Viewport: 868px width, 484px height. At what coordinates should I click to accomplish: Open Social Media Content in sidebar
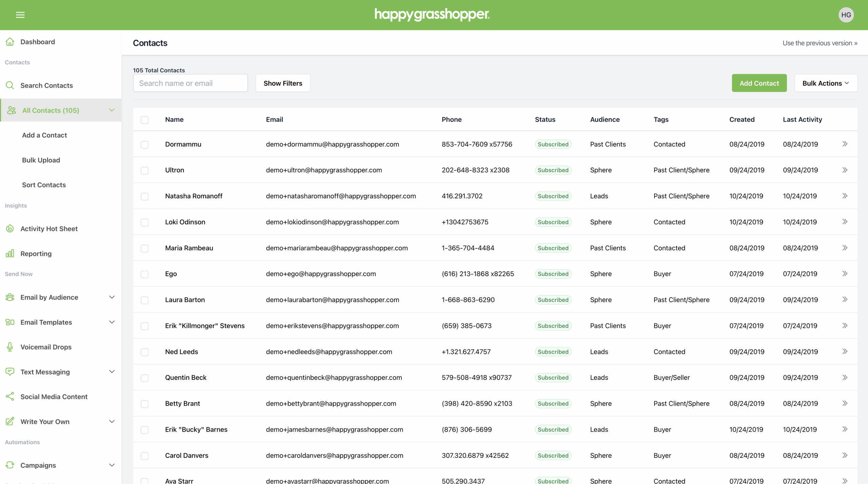coord(54,397)
